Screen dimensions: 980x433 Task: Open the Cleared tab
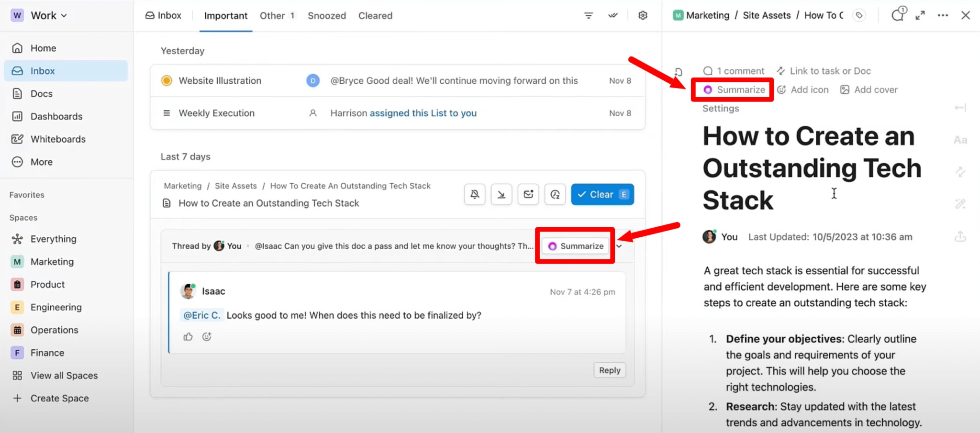[375, 15]
